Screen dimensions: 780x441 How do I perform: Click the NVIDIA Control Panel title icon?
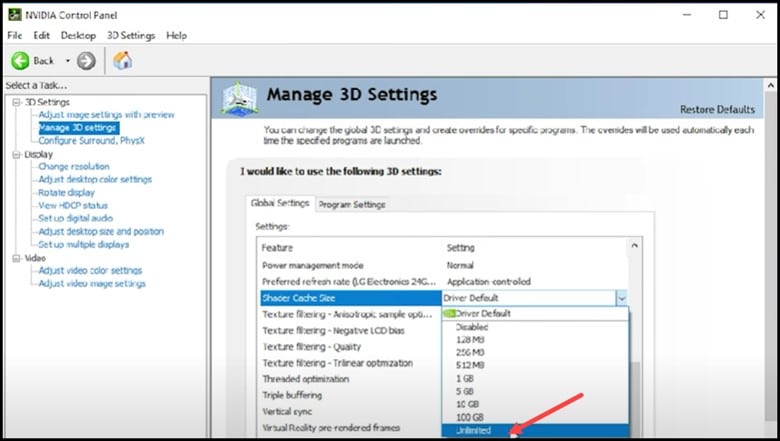click(11, 14)
